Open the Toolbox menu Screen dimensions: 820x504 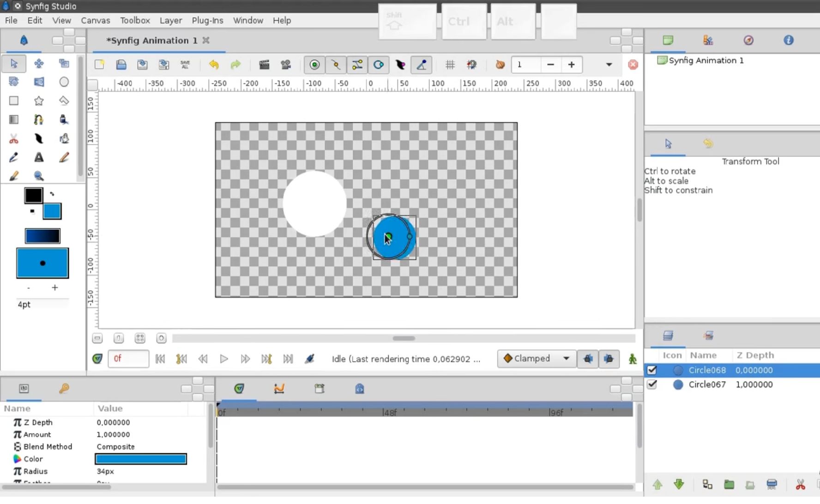pos(135,20)
